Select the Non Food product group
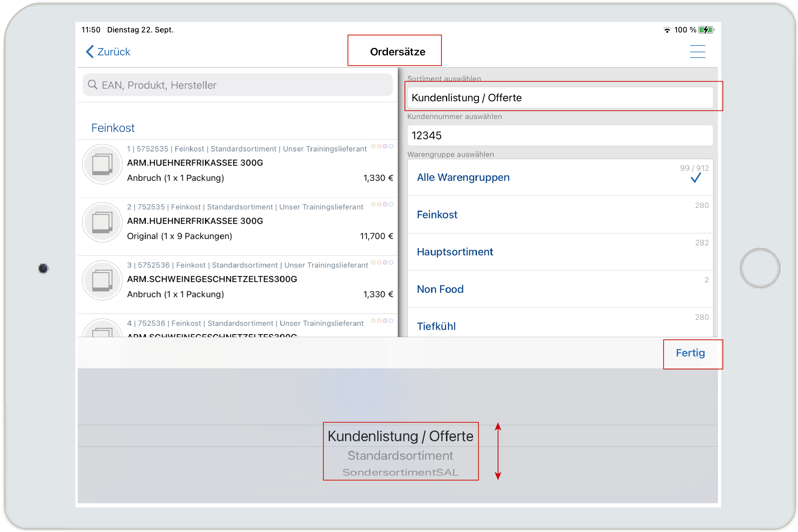 click(x=440, y=289)
